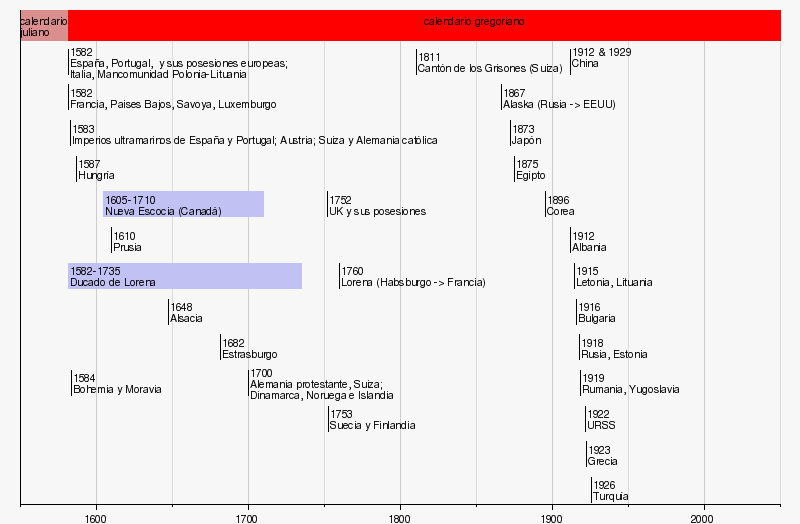Click the 'calendario juliano' header segment
This screenshot has width=800, height=524.
[x=44, y=26]
